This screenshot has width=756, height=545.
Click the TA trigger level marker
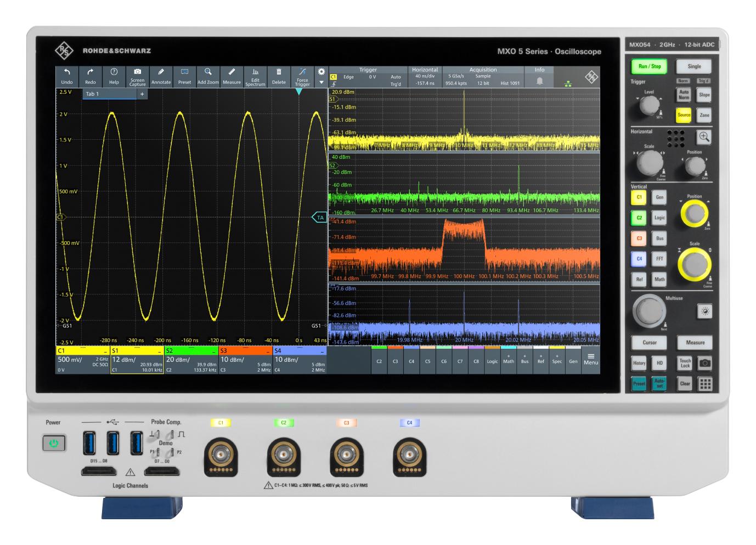319,218
